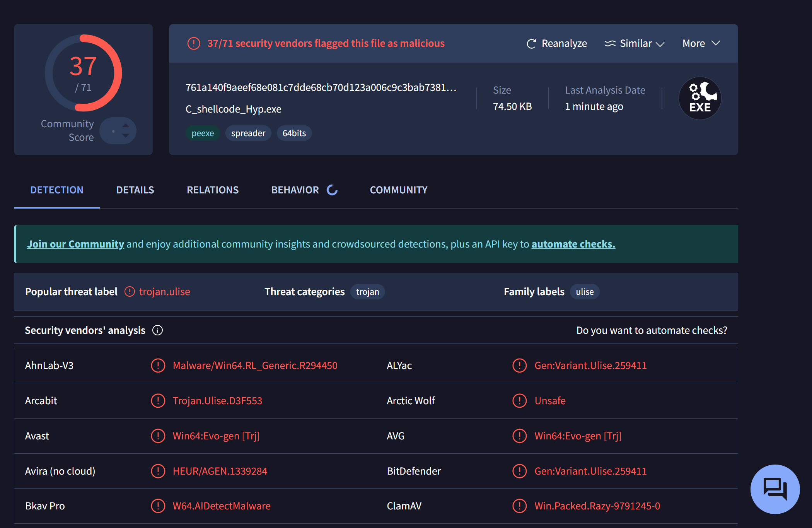Screen dimensions: 812x528
Task: Upvote the community score
Action: (x=126, y=125)
